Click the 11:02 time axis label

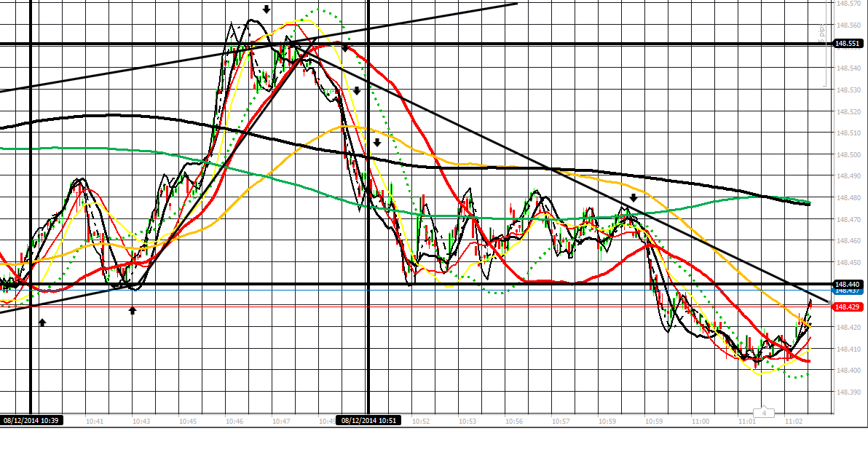[794, 421]
